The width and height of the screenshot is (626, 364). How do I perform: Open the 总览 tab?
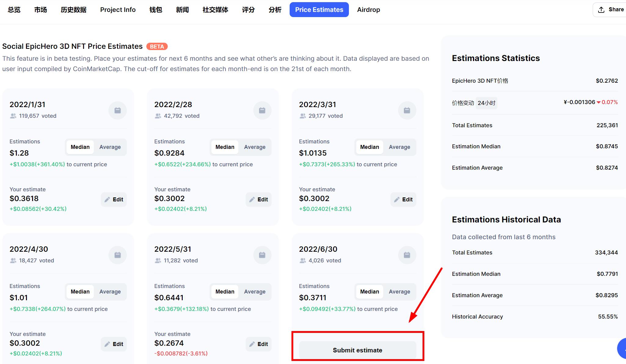[x=14, y=10]
